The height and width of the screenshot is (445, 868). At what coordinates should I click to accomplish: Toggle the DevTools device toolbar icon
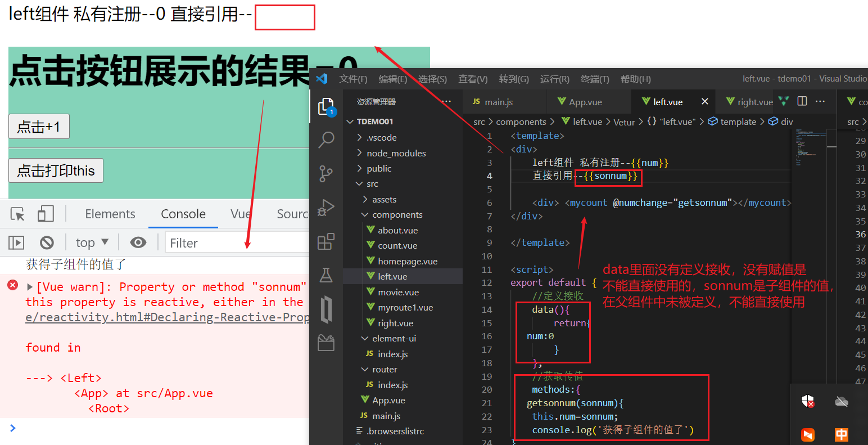pyautogui.click(x=46, y=214)
